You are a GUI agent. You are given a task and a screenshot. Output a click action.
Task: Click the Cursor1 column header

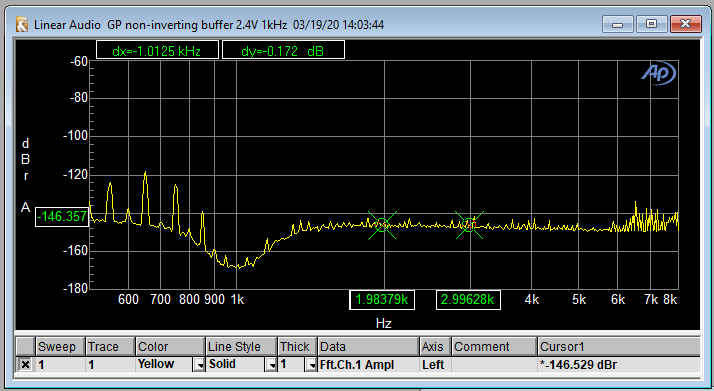click(619, 347)
